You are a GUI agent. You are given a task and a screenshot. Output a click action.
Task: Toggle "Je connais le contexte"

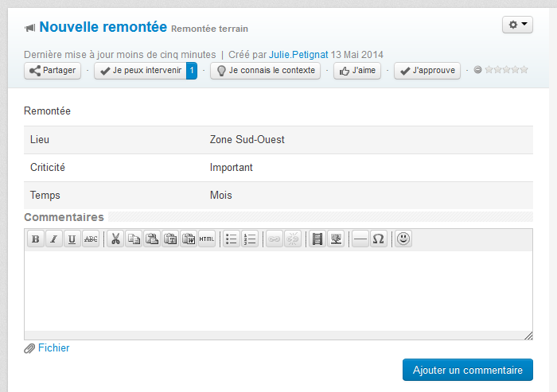pyautogui.click(x=265, y=71)
